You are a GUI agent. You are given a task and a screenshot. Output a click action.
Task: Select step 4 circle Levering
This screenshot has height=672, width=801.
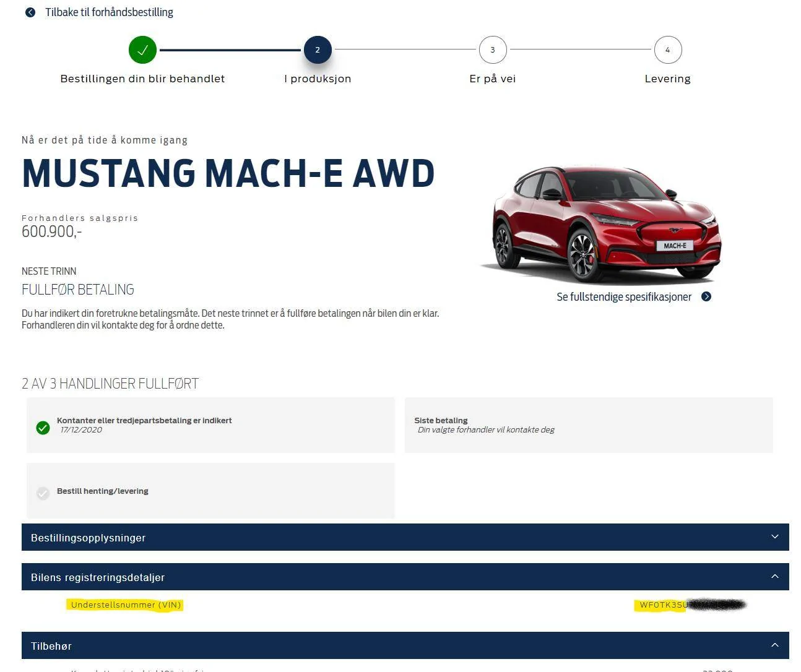pos(667,50)
